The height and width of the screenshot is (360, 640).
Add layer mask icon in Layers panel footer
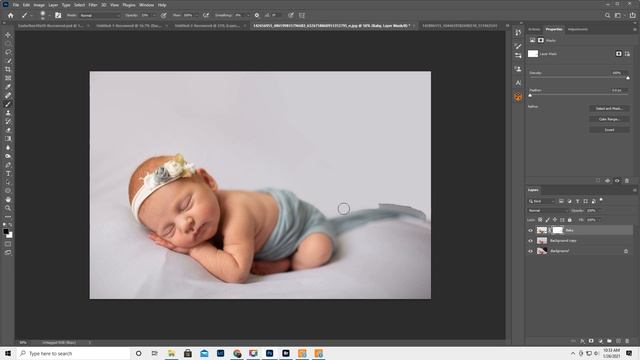pos(591,341)
